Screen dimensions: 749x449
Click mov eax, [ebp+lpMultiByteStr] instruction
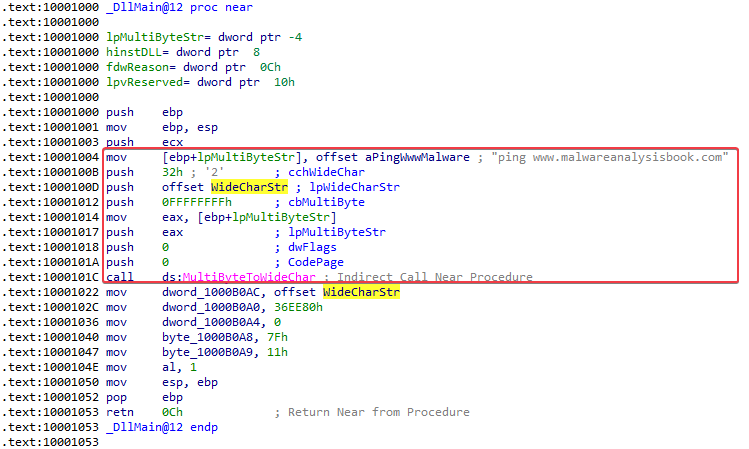[x=221, y=217]
